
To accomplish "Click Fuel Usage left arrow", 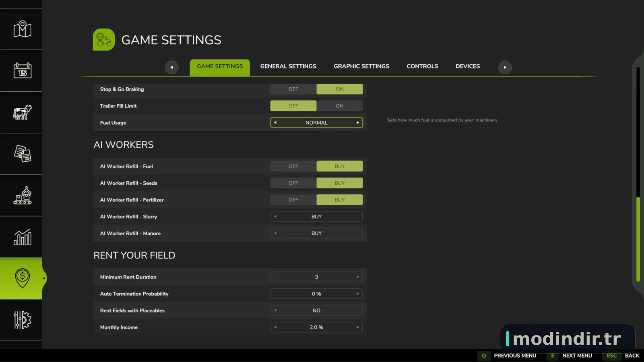I will point(275,123).
